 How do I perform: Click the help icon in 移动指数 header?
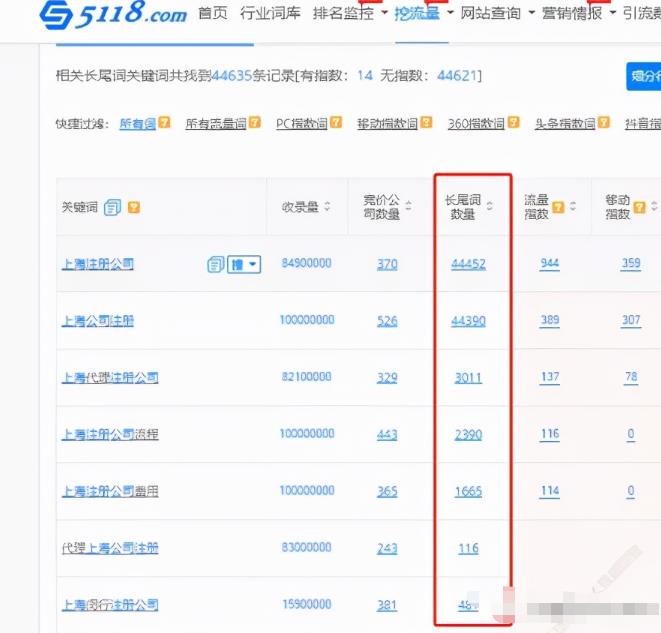(x=639, y=207)
